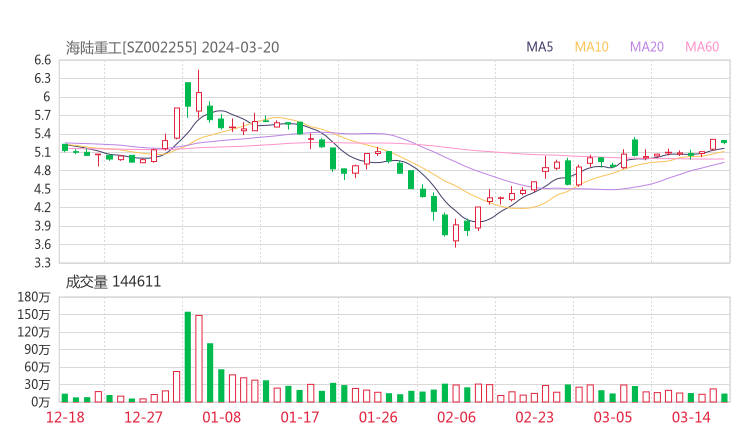Click the 3.9 price axis value
Screen dimensions: 740x440
[42, 226]
